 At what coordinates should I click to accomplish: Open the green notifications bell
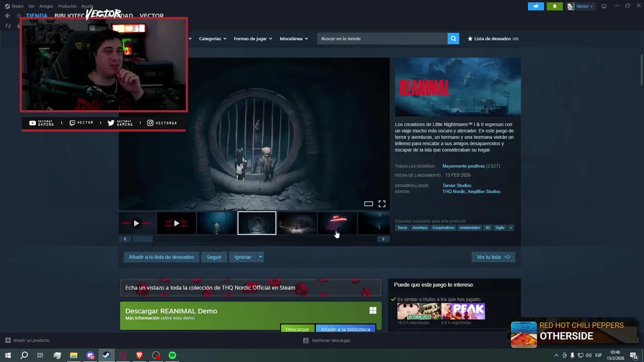554,6
